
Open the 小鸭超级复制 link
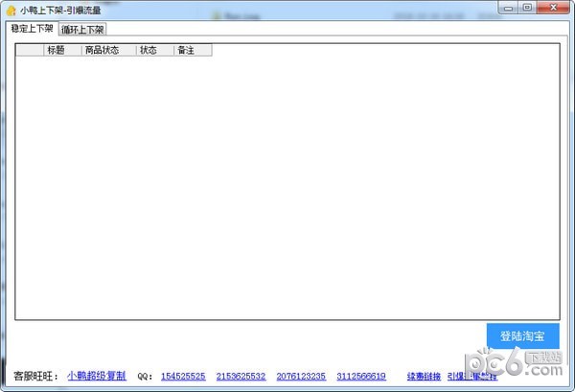(96, 376)
